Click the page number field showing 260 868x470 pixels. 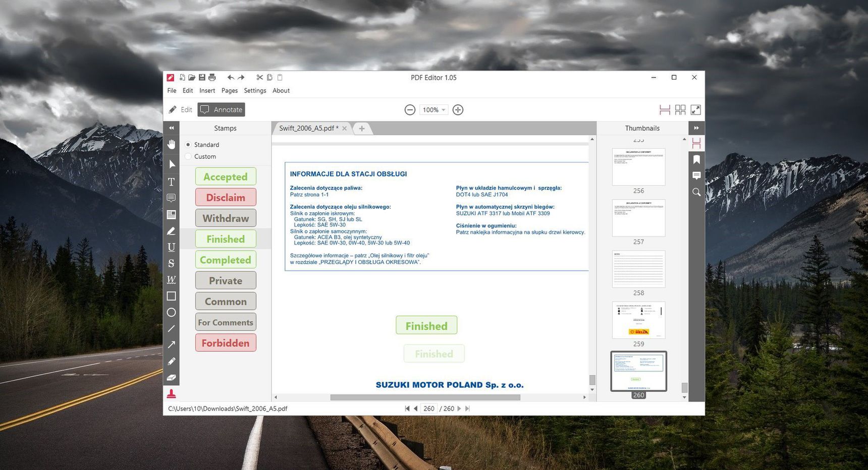[x=429, y=409]
